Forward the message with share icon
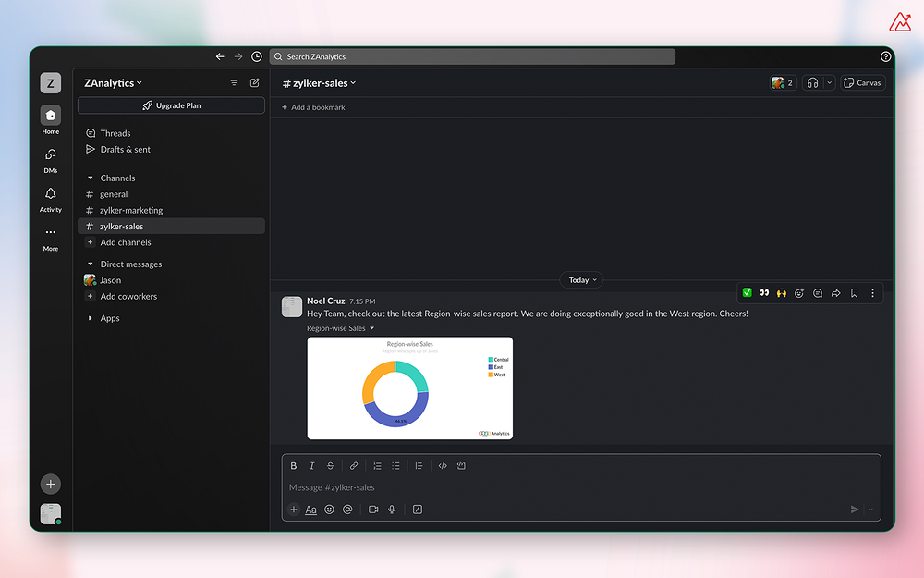This screenshot has height=578, width=924. click(x=835, y=293)
